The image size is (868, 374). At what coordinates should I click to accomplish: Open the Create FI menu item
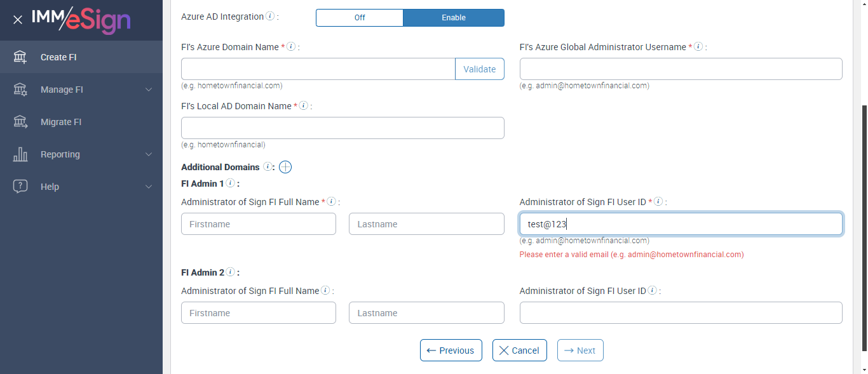click(x=58, y=57)
